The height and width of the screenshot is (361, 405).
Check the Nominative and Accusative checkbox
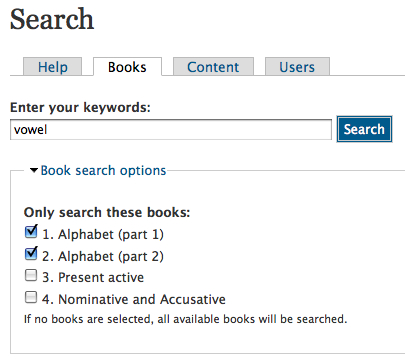click(31, 297)
